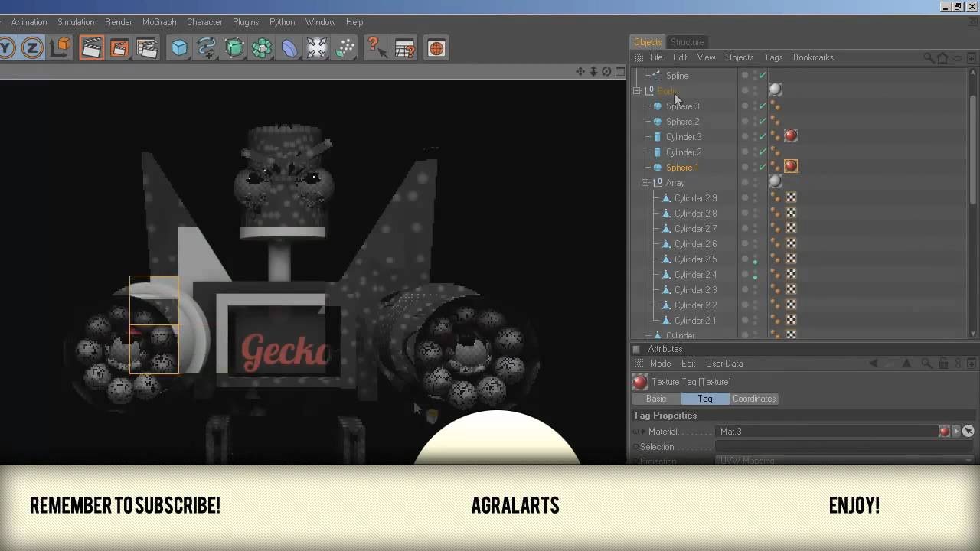The image size is (980, 551).
Task: Click the Mat.3 material preview swatch
Action: (x=944, y=432)
